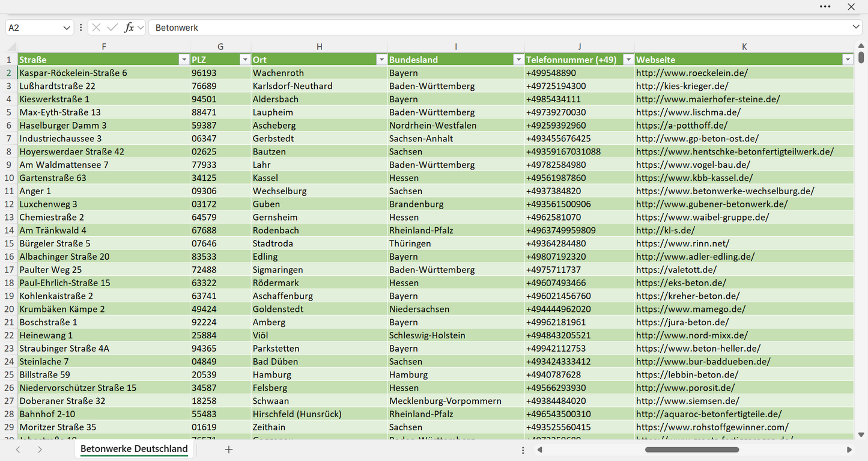Open the Name Box dropdown arrow
868x461 pixels.
pyautogui.click(x=66, y=28)
